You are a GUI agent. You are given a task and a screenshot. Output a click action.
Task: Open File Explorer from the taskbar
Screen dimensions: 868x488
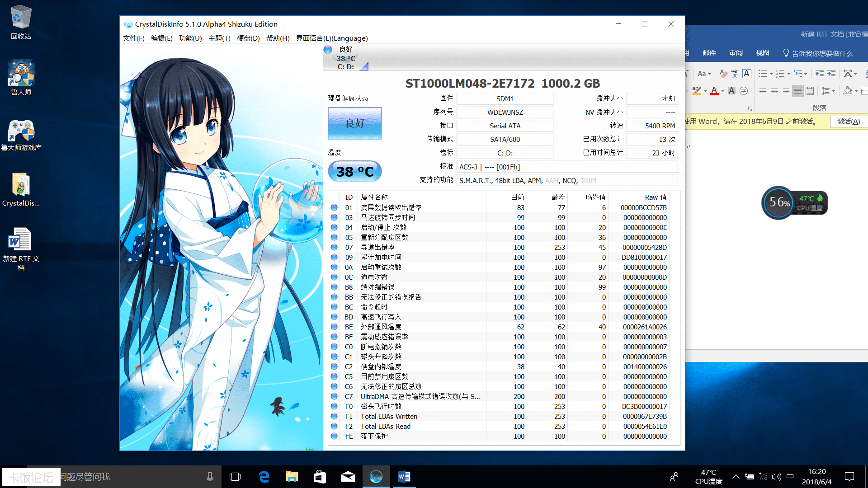292,477
